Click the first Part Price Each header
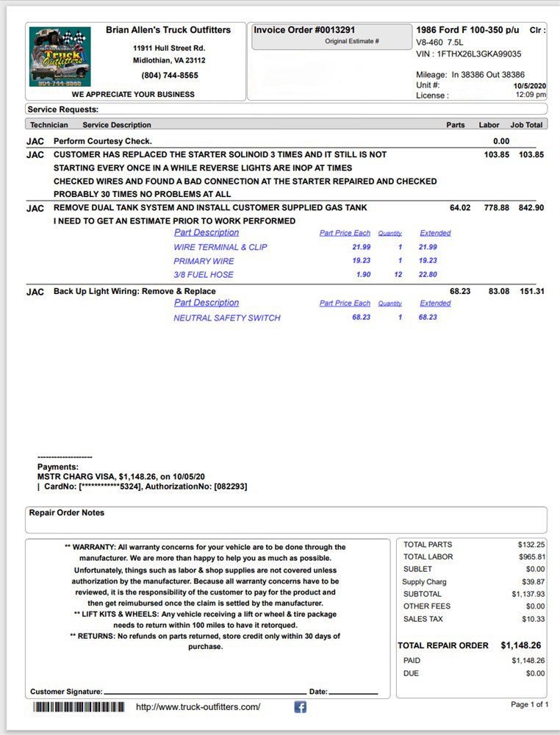 tap(345, 233)
